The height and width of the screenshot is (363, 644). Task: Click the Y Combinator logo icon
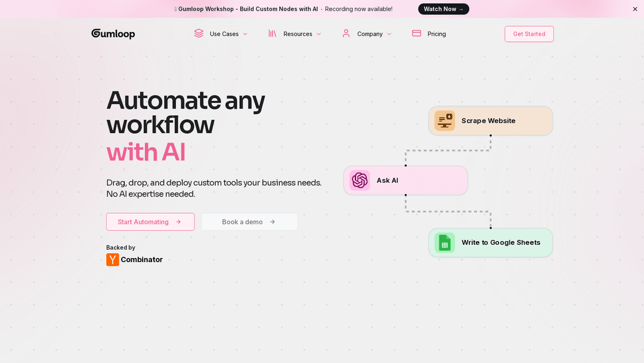[x=113, y=259]
